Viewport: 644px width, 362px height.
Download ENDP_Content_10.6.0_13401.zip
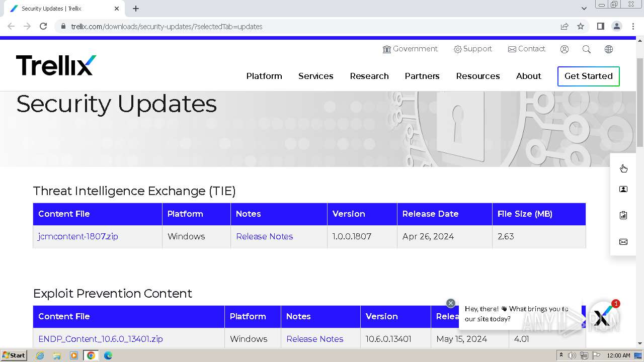tap(101, 339)
